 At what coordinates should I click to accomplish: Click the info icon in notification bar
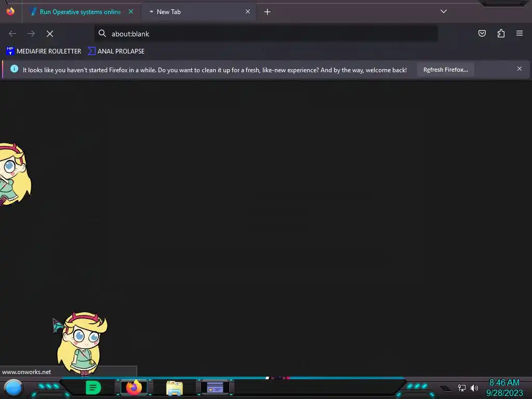(14, 69)
